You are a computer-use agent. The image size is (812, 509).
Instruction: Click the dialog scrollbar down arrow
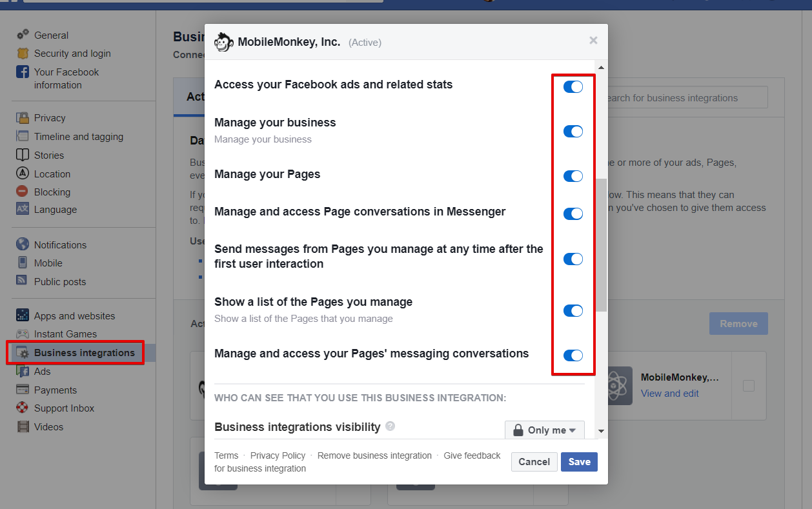point(602,431)
